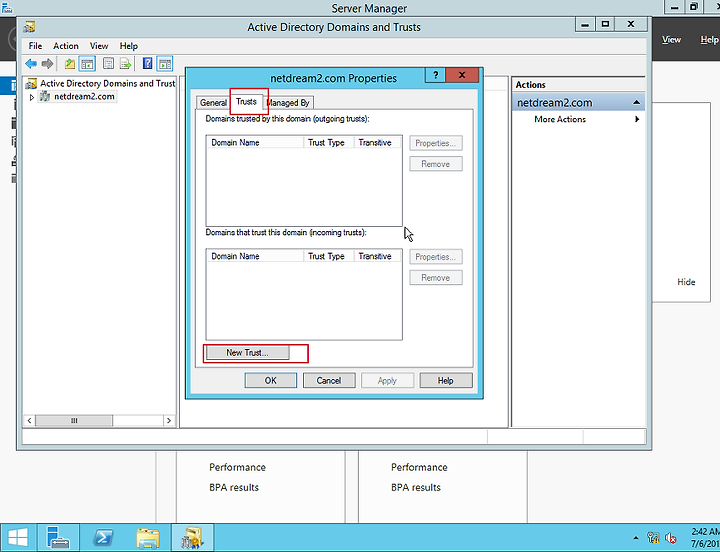
Task: Click left BPA results link in Server Manager
Action: [234, 488]
